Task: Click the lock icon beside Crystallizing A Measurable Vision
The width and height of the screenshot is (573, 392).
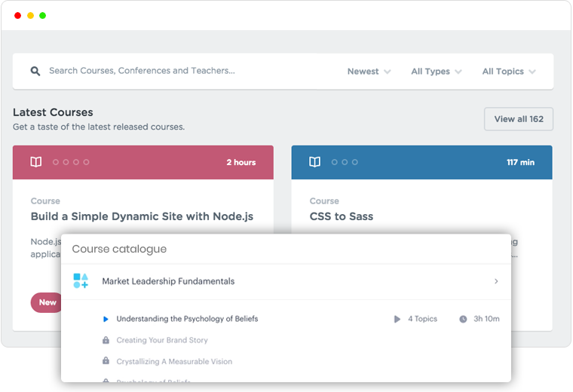Action: tap(106, 361)
